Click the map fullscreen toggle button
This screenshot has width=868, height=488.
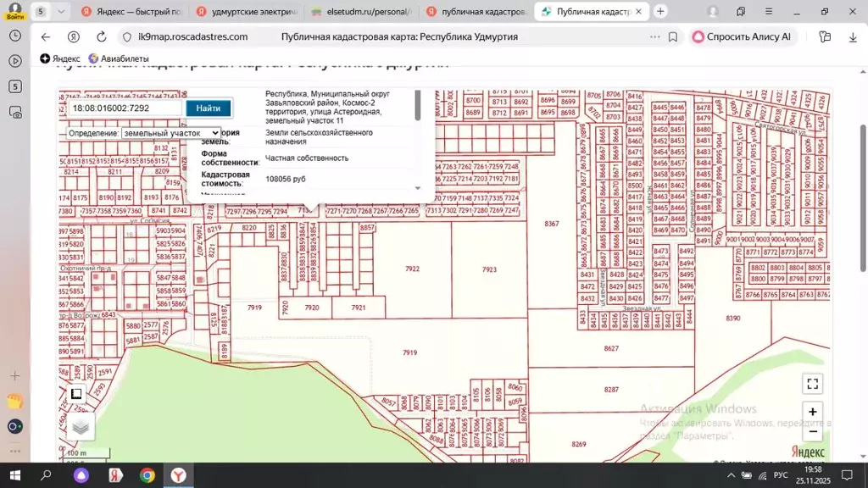click(x=812, y=384)
